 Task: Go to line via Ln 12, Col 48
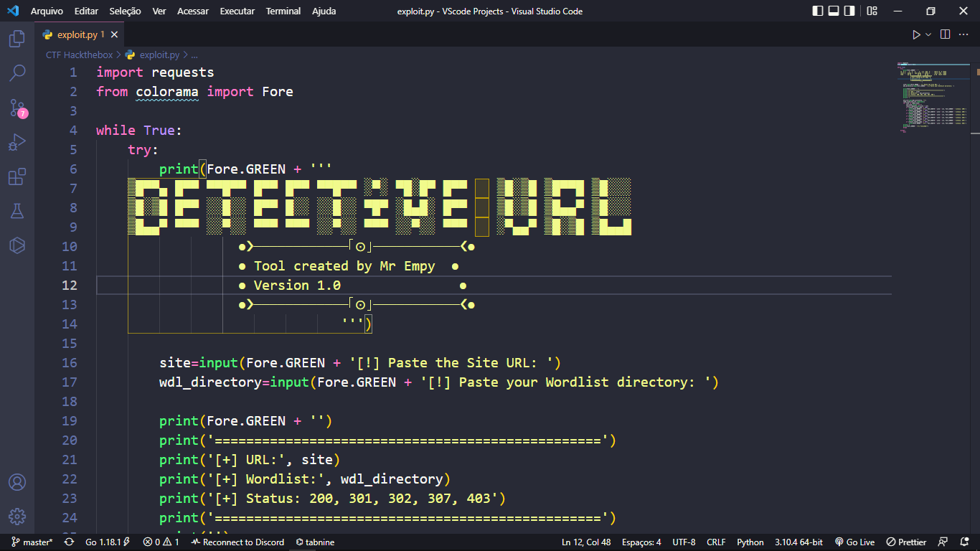[586, 542]
